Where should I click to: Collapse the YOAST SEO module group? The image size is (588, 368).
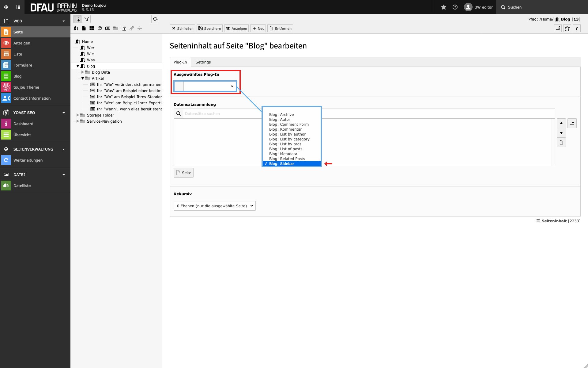coord(64,113)
